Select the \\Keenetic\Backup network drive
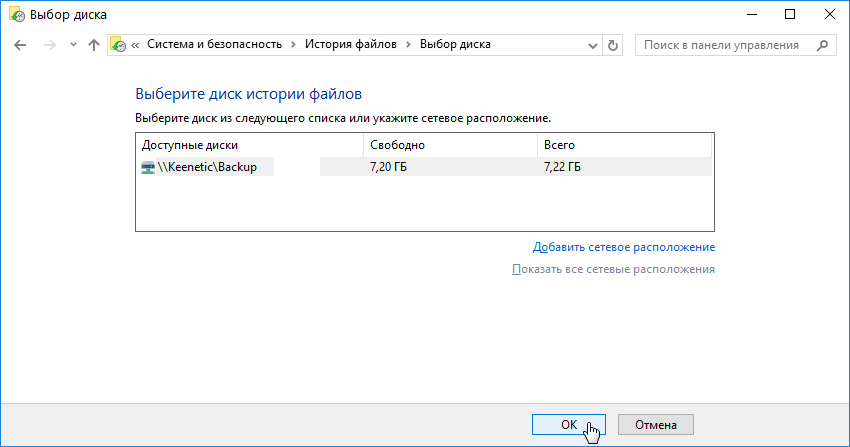Viewport: 850px width, 447px height. (x=207, y=167)
